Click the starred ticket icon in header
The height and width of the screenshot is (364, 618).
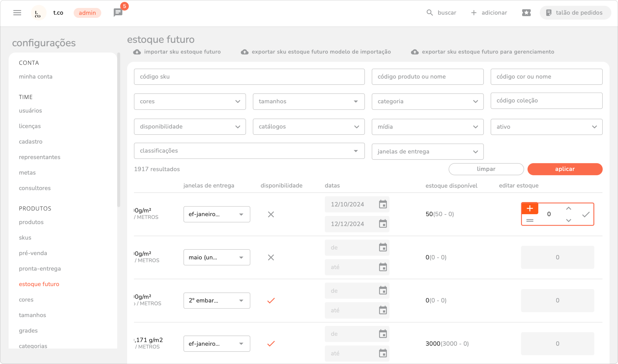pyautogui.click(x=526, y=13)
